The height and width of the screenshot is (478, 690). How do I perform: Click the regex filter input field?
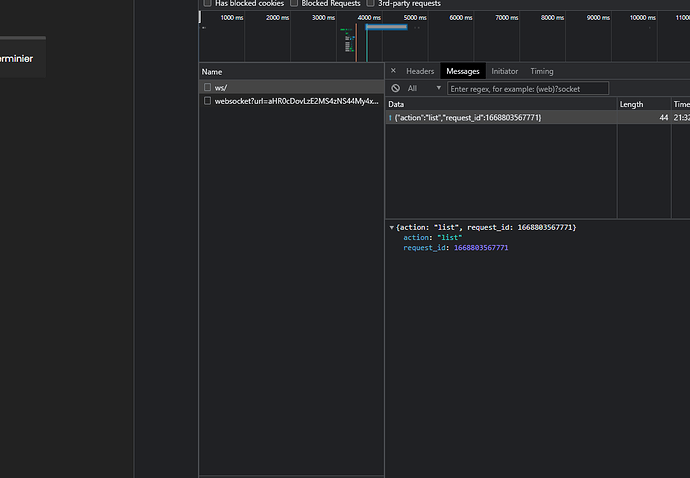[x=527, y=88]
